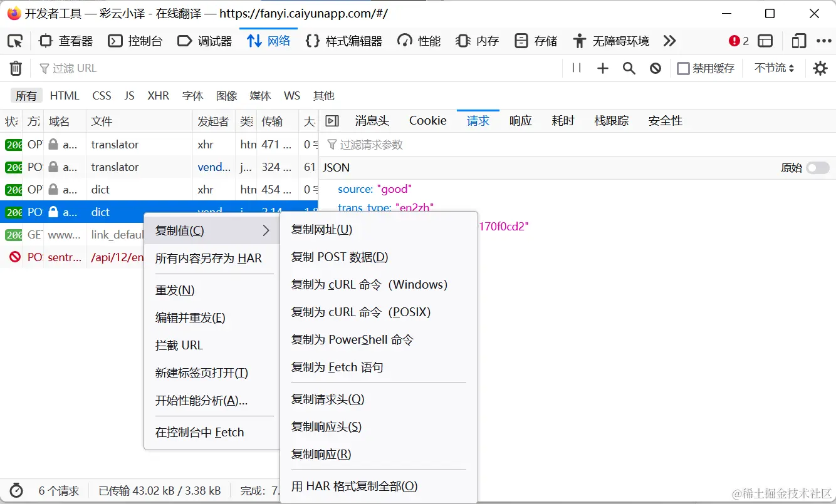836x504 pixels.
Task: Open the 查看器 inspector panel
Action: pos(66,41)
